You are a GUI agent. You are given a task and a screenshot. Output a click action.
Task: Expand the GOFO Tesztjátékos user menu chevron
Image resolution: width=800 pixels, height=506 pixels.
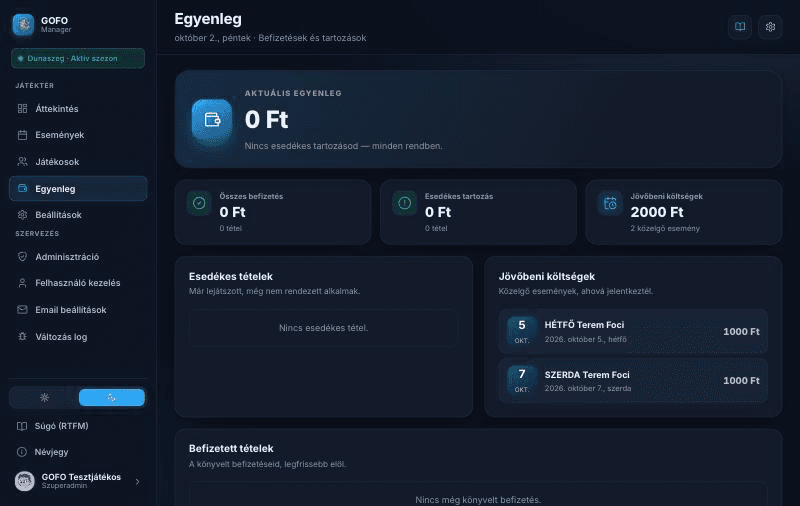tap(137, 482)
